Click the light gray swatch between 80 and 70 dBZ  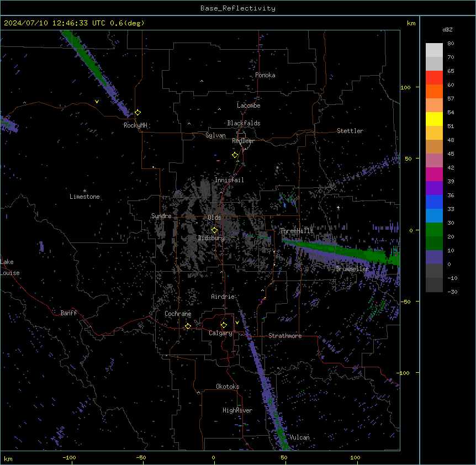click(434, 50)
